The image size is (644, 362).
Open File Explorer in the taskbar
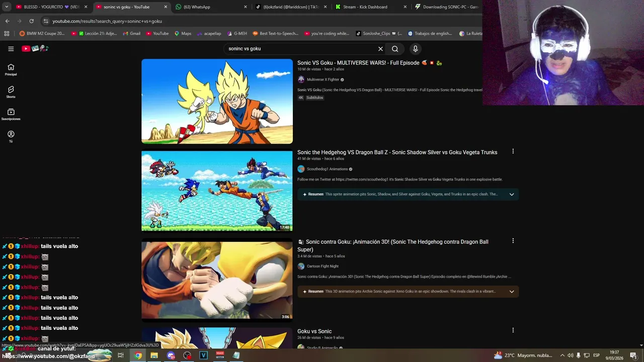[154, 355]
